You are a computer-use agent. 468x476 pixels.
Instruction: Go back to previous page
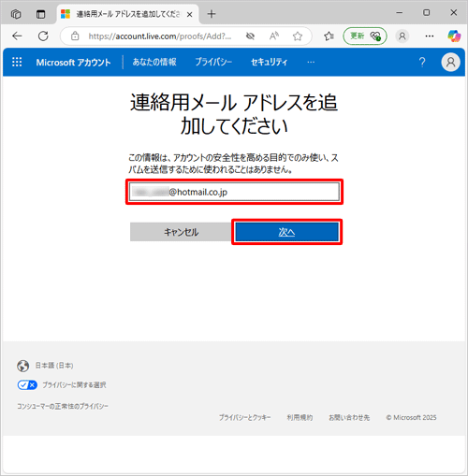pos(17,36)
